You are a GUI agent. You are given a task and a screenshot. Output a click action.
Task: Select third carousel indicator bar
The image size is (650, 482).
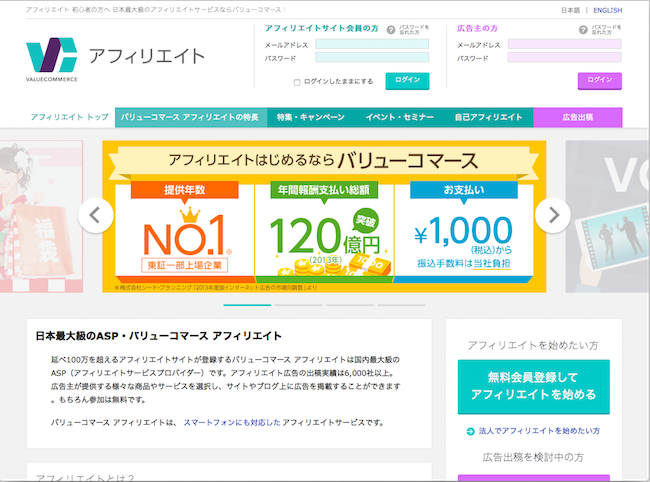pos(350,305)
